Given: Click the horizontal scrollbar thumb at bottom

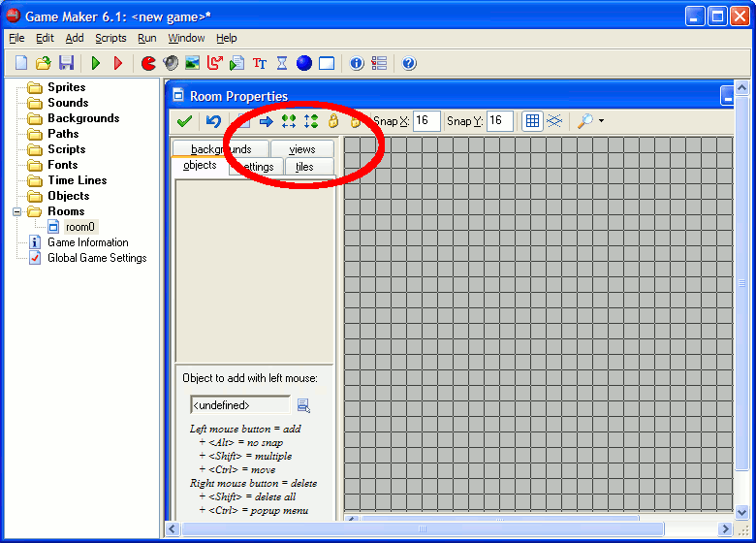Looking at the screenshot, I should (423, 529).
